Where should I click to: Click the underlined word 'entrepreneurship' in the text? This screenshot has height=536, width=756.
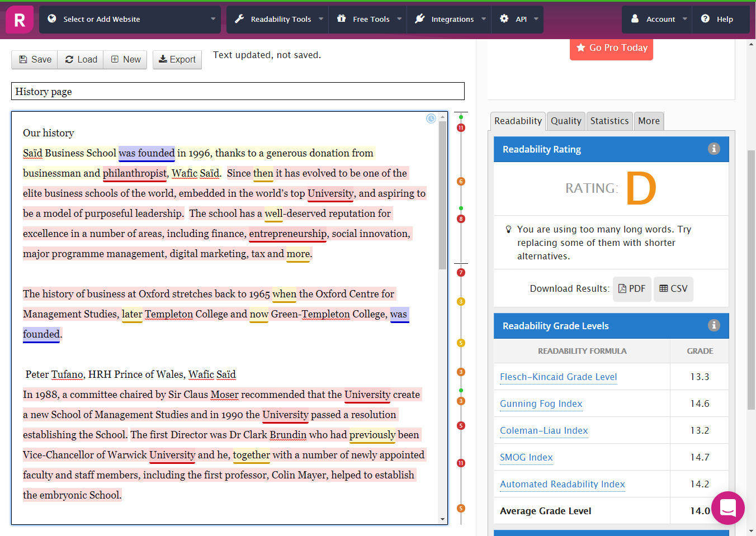pyautogui.click(x=288, y=234)
